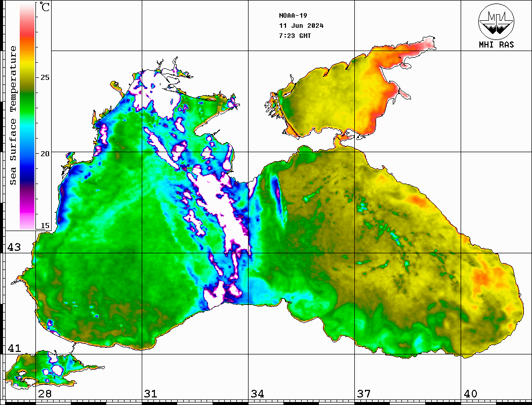Click the °C unit label

[45, 7]
